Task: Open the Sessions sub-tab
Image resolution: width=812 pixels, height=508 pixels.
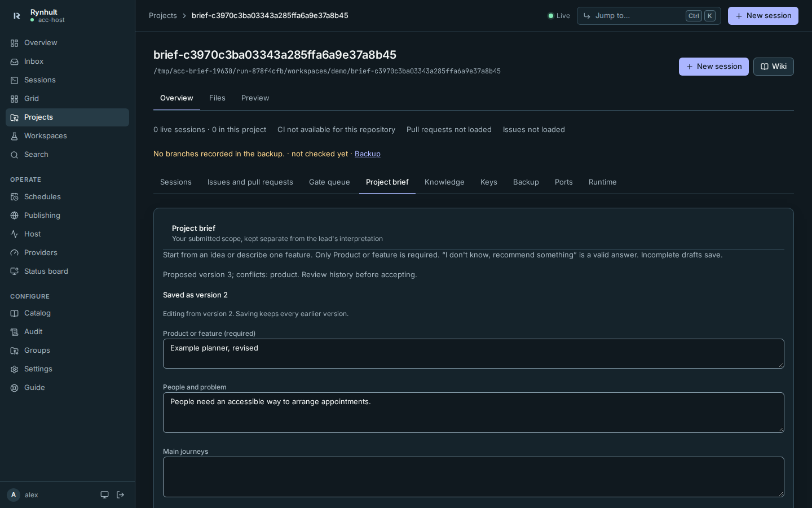Action: [x=176, y=182]
